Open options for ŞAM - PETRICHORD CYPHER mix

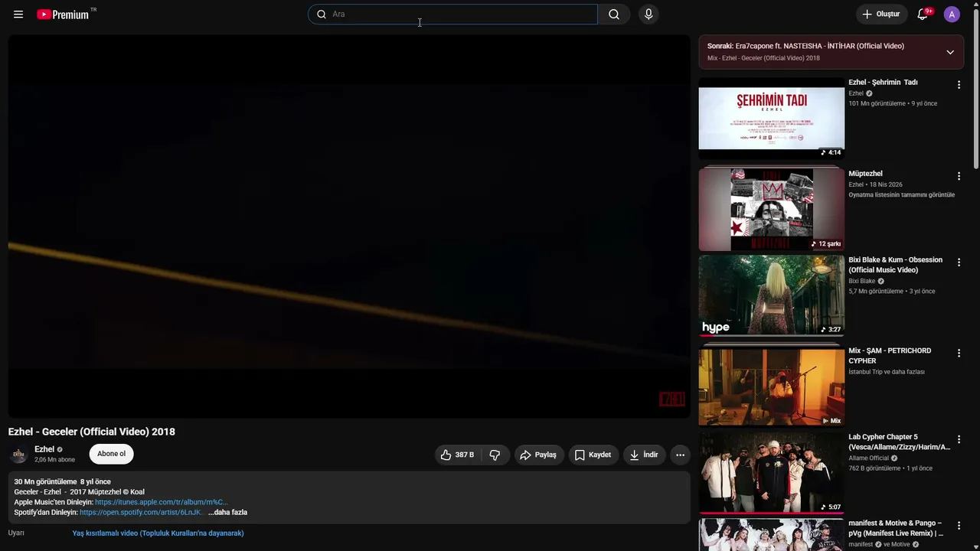point(959,353)
